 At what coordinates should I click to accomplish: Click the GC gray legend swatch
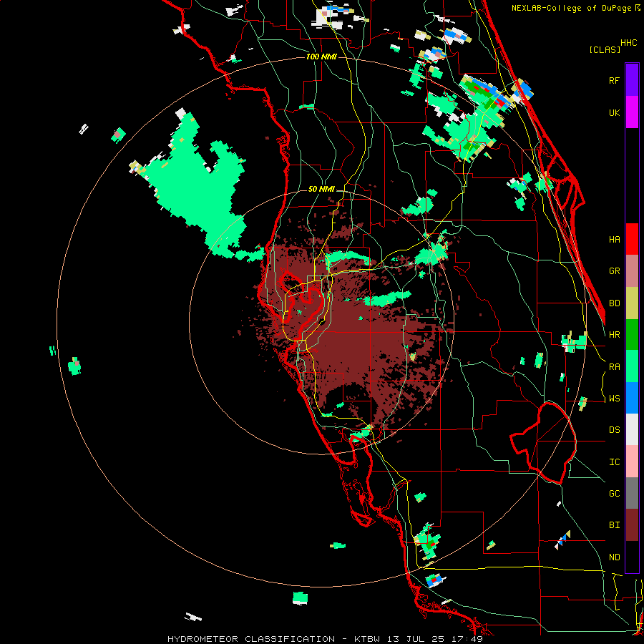coord(632,493)
